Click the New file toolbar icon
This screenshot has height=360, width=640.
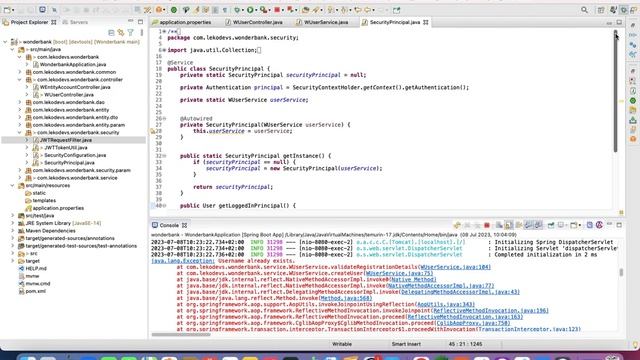[7, 10]
